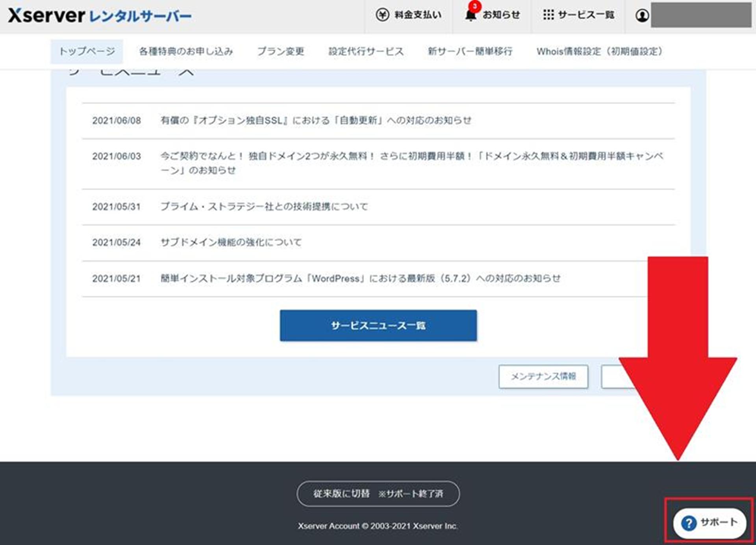Open the WordPress 5.7.2 news link

(360, 278)
